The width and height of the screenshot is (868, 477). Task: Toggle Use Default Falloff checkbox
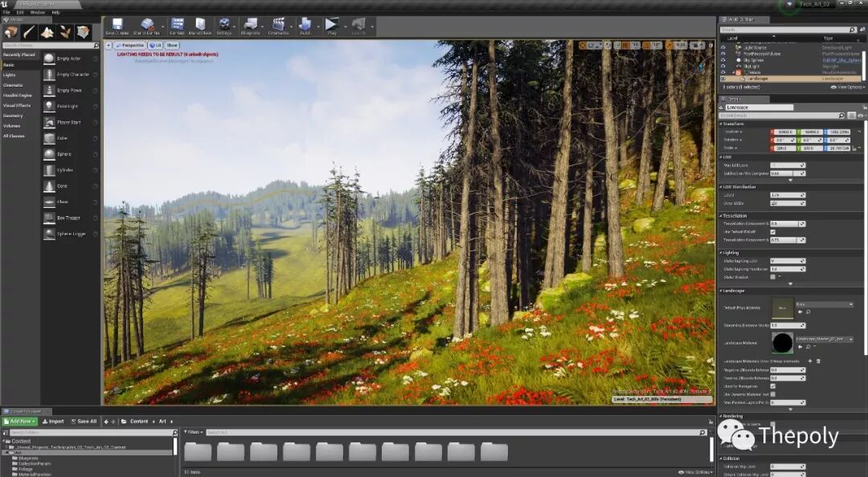pos(773,232)
